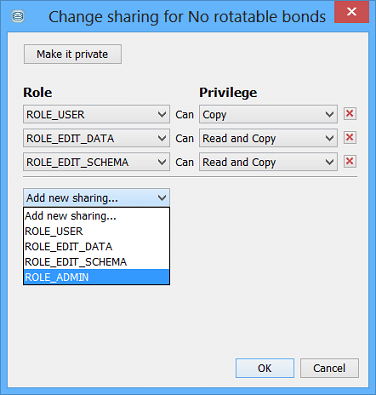Click the Make it private button
376x395 pixels.
point(73,54)
